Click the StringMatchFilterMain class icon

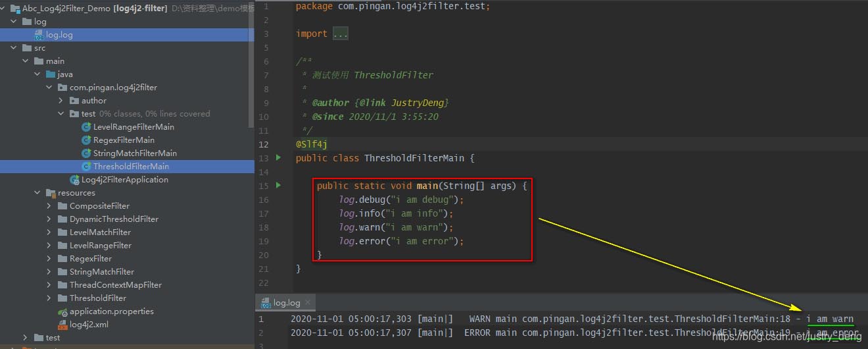[x=86, y=153]
